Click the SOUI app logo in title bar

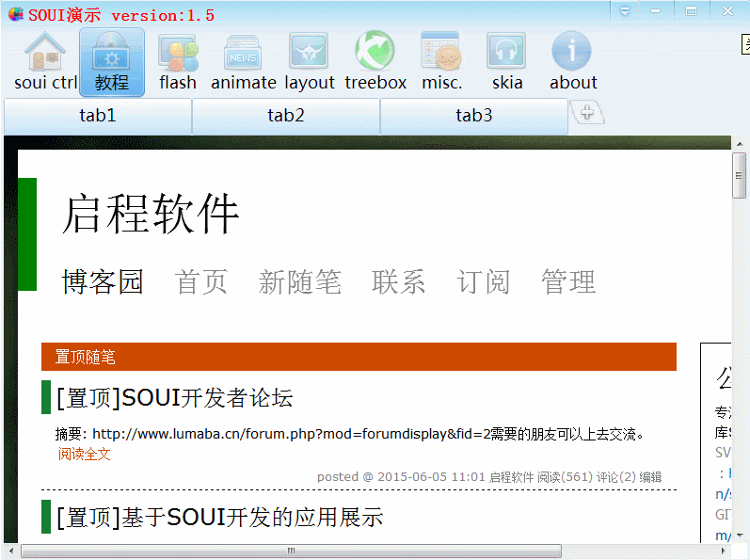tap(16, 14)
